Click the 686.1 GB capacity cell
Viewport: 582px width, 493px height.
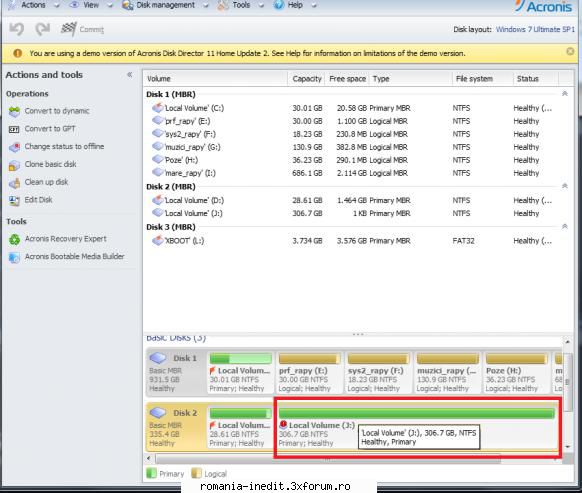coord(307,173)
